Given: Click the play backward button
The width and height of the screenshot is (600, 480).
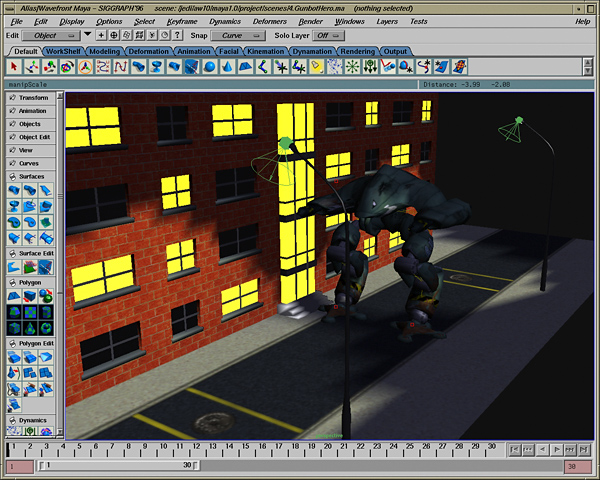Looking at the screenshot, I should [543, 449].
